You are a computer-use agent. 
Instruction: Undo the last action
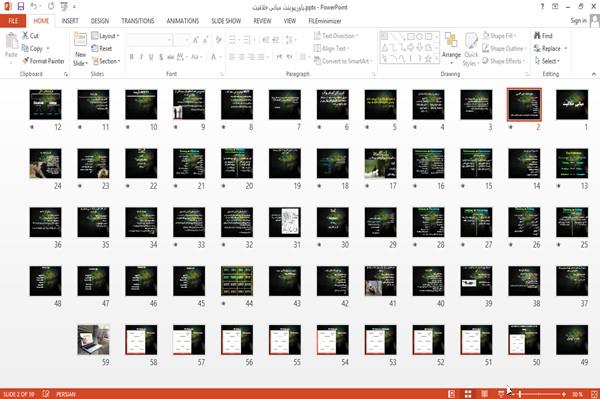tap(34, 7)
